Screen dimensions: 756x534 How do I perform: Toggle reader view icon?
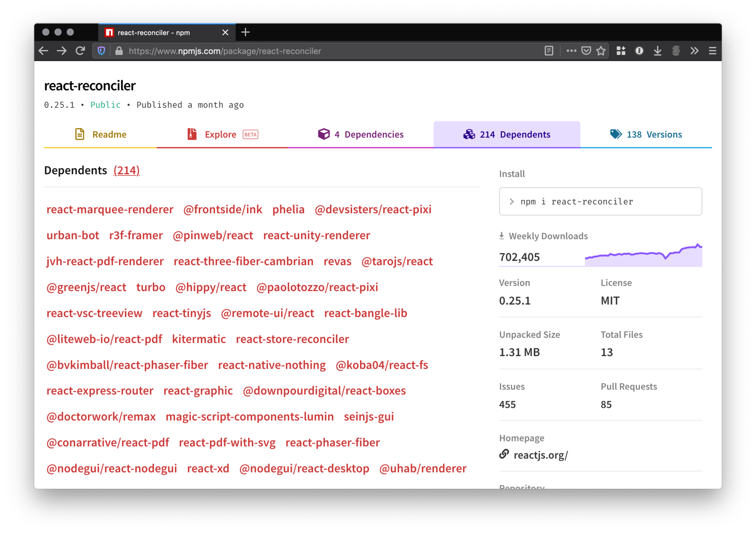(x=549, y=51)
